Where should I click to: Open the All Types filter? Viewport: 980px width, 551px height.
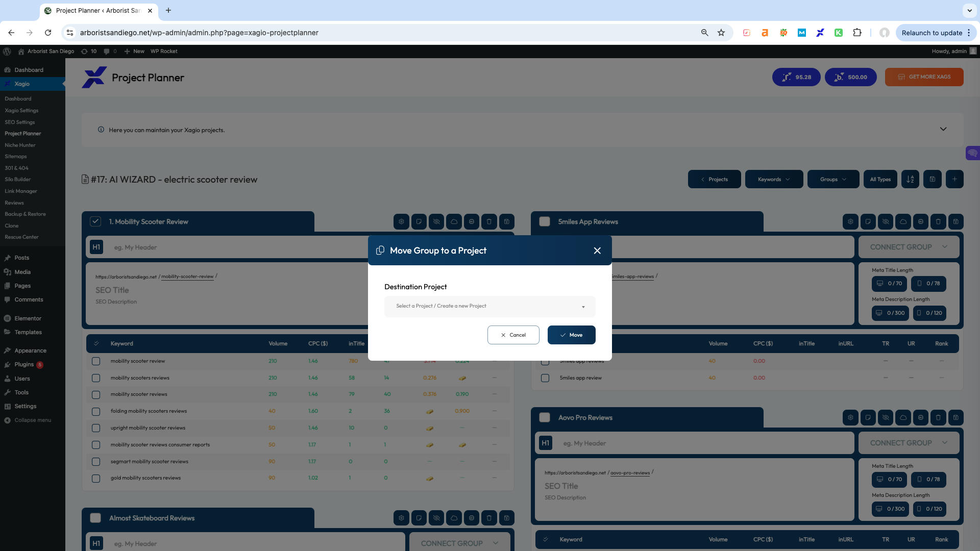(x=880, y=179)
